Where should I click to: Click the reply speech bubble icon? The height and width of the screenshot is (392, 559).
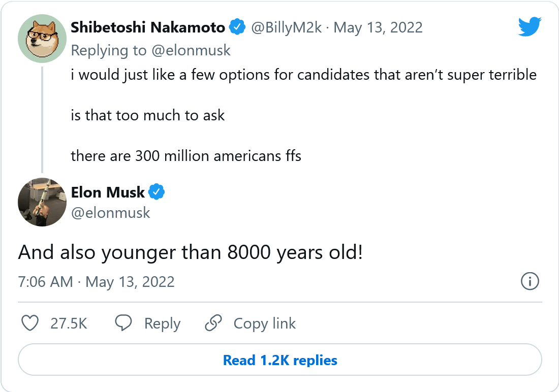[123, 323]
